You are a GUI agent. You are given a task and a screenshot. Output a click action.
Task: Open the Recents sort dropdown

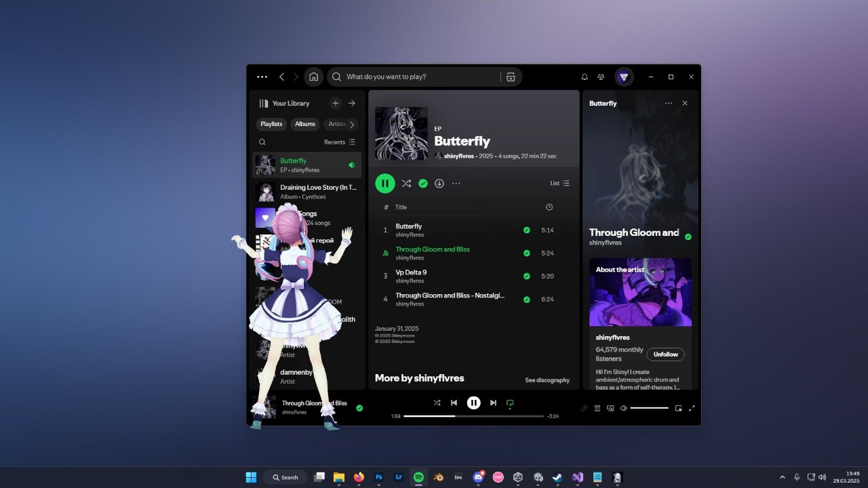[340, 142]
